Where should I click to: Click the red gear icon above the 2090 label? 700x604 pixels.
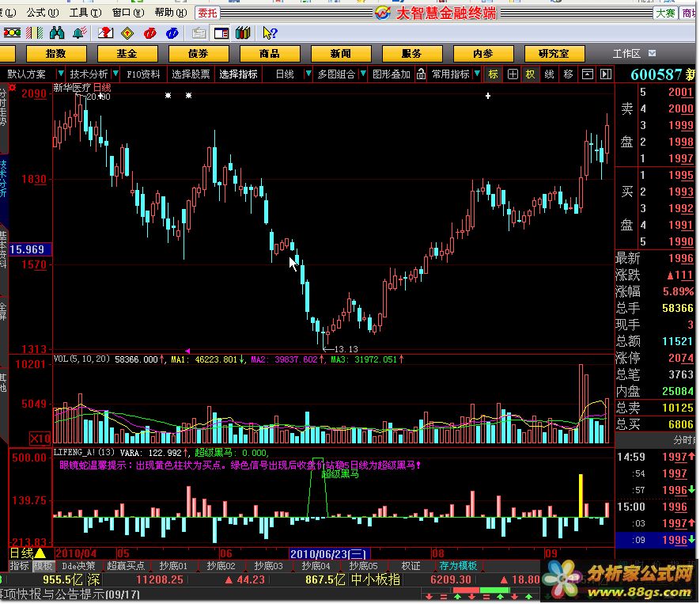point(12,88)
